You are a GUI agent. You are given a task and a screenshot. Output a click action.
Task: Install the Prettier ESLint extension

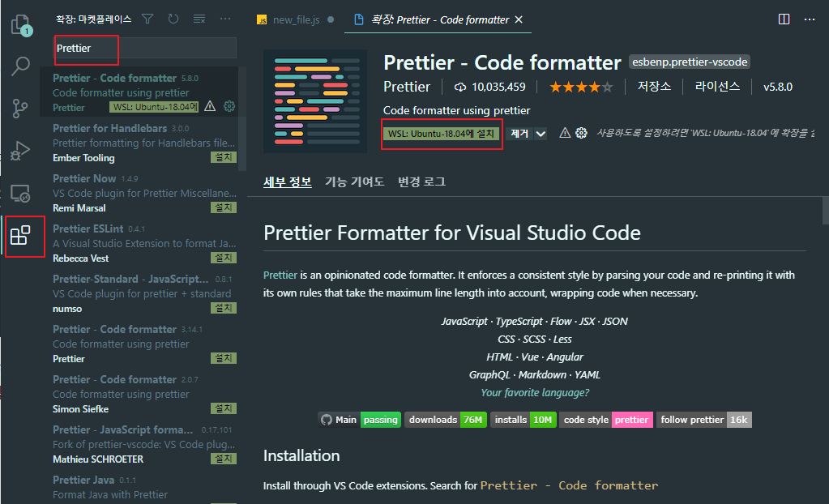[223, 258]
